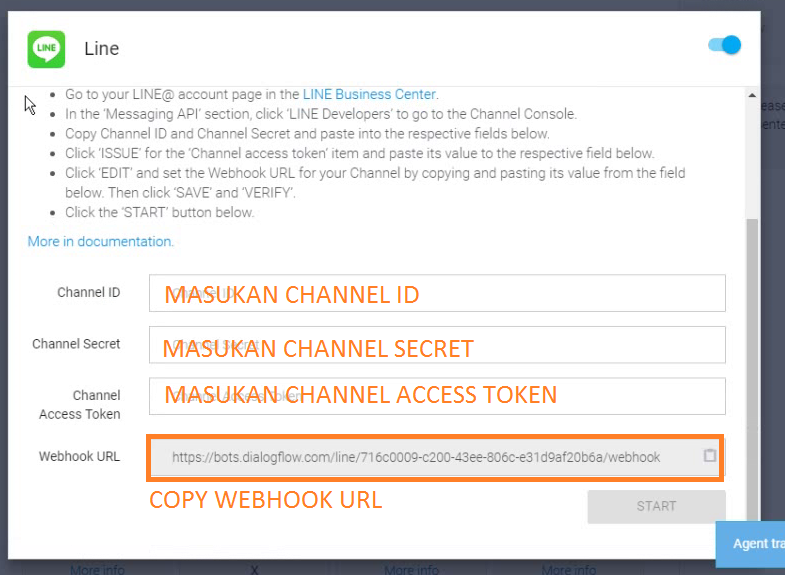Click the 'Line' title text
The width and height of the screenshot is (785, 575).
point(102,49)
